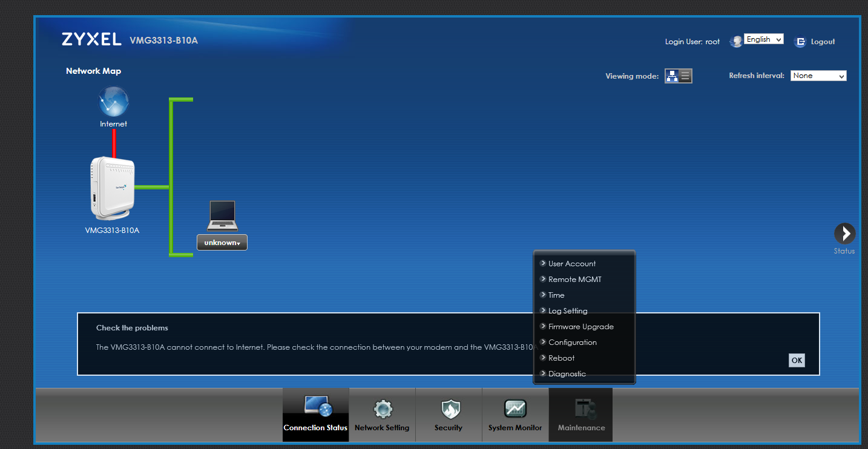Click the Internet globe icon
The width and height of the screenshot is (868, 449).
pos(114,102)
